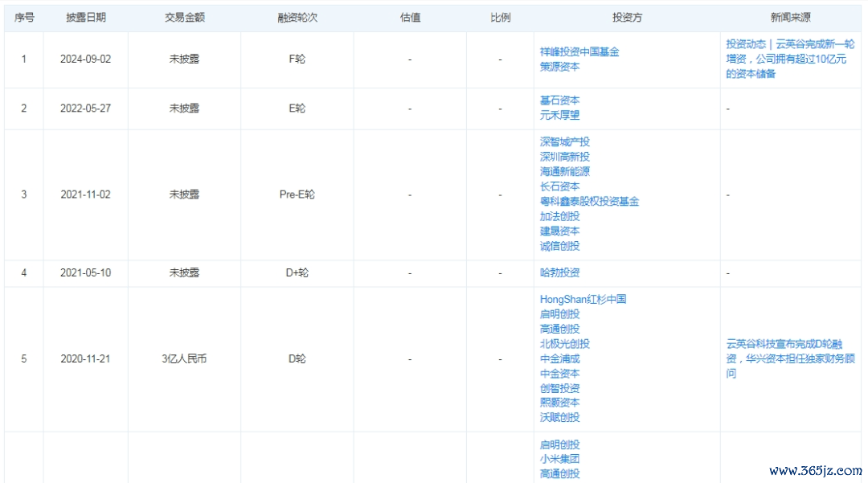868x483 pixels.
Task: Click the date cell 2020-11-21
Action: tap(86, 359)
